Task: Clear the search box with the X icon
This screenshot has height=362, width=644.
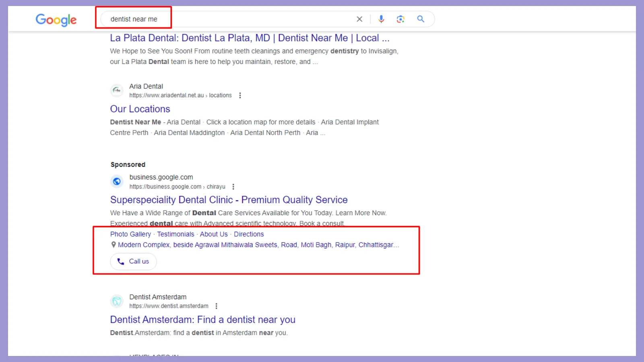Action: tap(359, 19)
